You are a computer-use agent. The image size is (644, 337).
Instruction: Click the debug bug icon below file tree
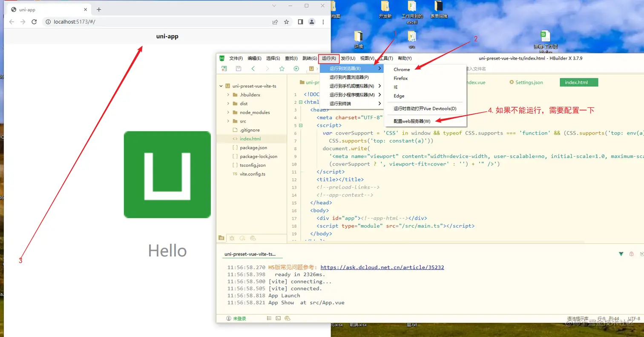click(x=232, y=238)
